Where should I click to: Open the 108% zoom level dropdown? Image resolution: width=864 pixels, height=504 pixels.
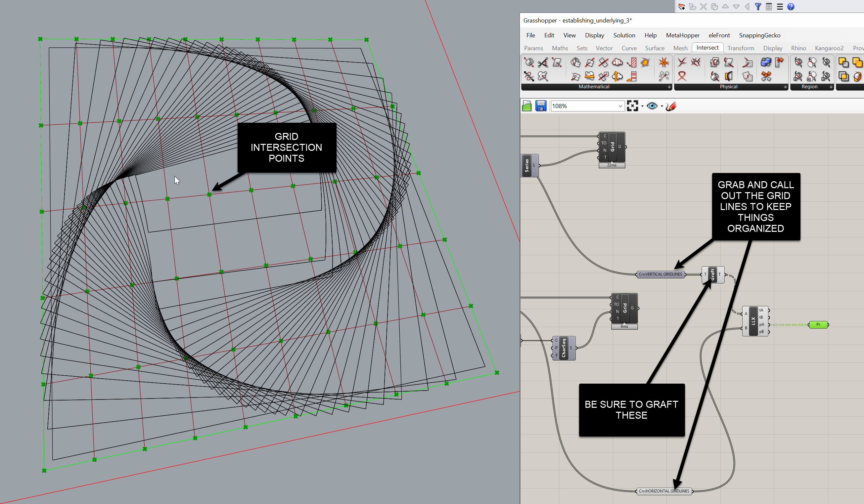click(620, 106)
